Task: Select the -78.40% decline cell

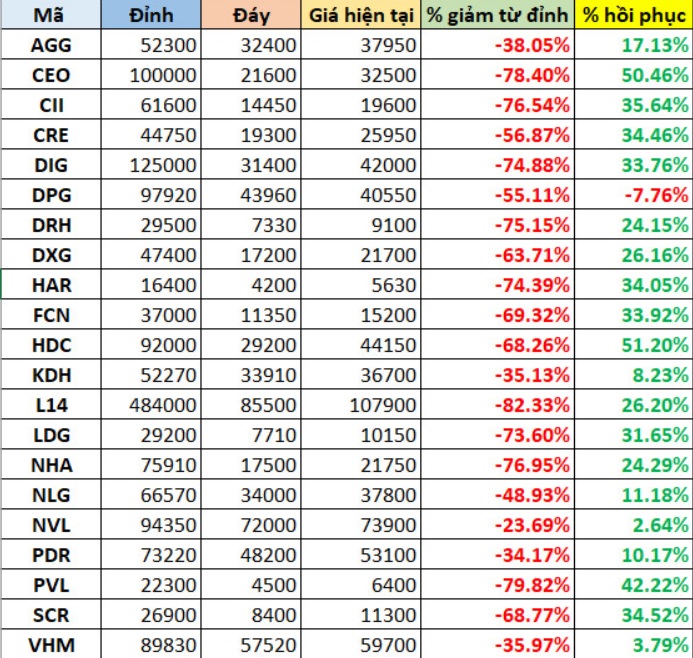Action: [x=498, y=75]
